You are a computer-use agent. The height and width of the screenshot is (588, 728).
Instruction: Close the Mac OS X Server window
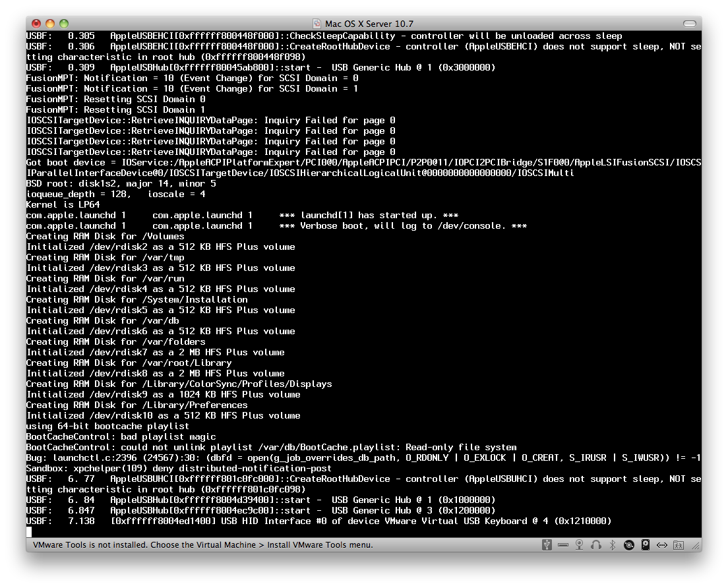pyautogui.click(x=36, y=23)
